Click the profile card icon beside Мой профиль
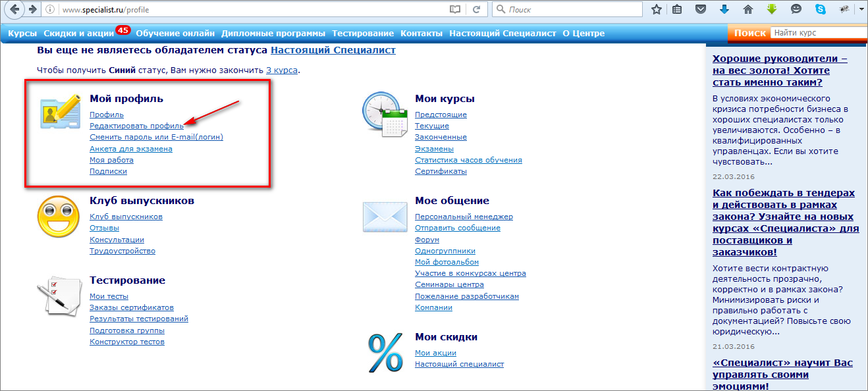 point(60,112)
